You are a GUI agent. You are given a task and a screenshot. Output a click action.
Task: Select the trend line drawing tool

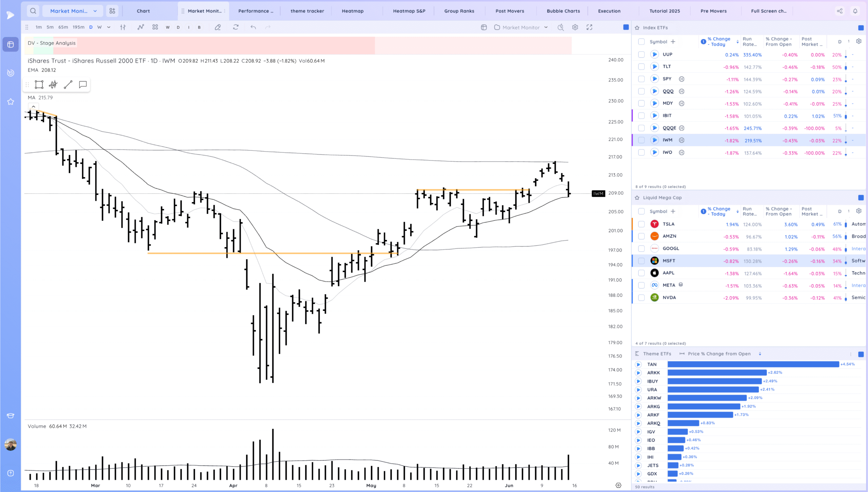click(68, 84)
